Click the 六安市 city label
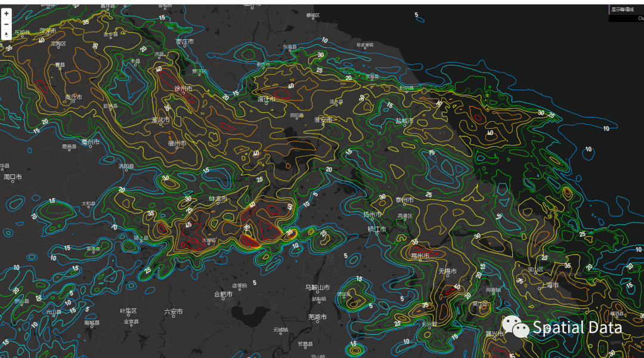644x358 pixels. [174, 312]
